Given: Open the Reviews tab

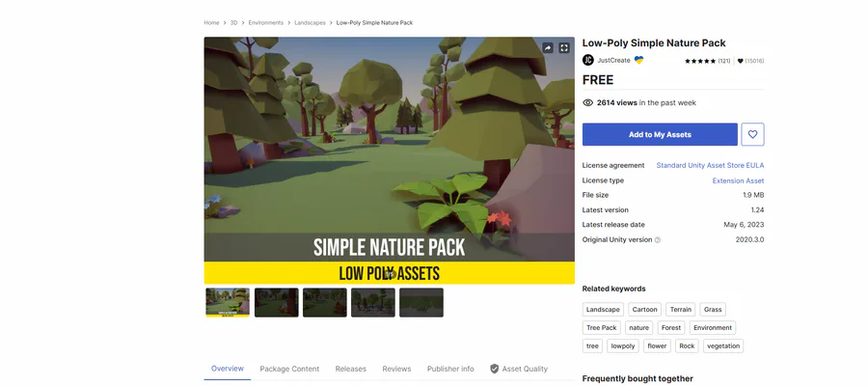Looking at the screenshot, I should [397, 369].
